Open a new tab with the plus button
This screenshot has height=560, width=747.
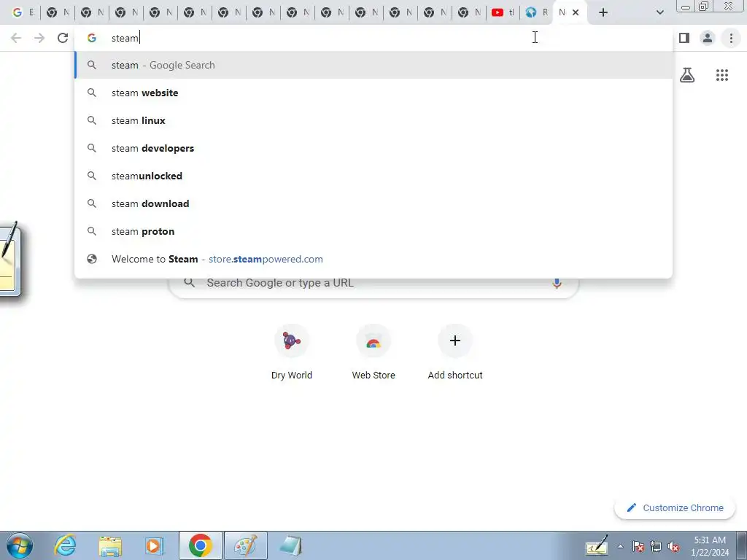(x=603, y=12)
